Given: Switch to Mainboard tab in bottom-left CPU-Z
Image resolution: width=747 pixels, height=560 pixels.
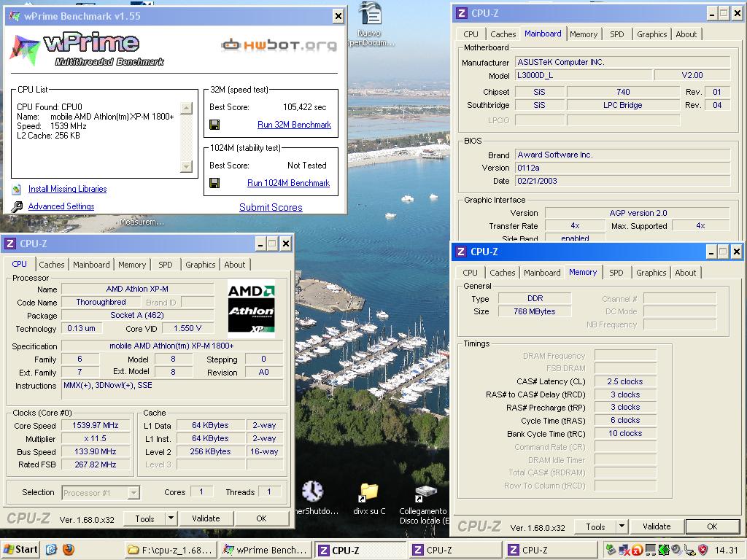Looking at the screenshot, I should pyautogui.click(x=91, y=265).
